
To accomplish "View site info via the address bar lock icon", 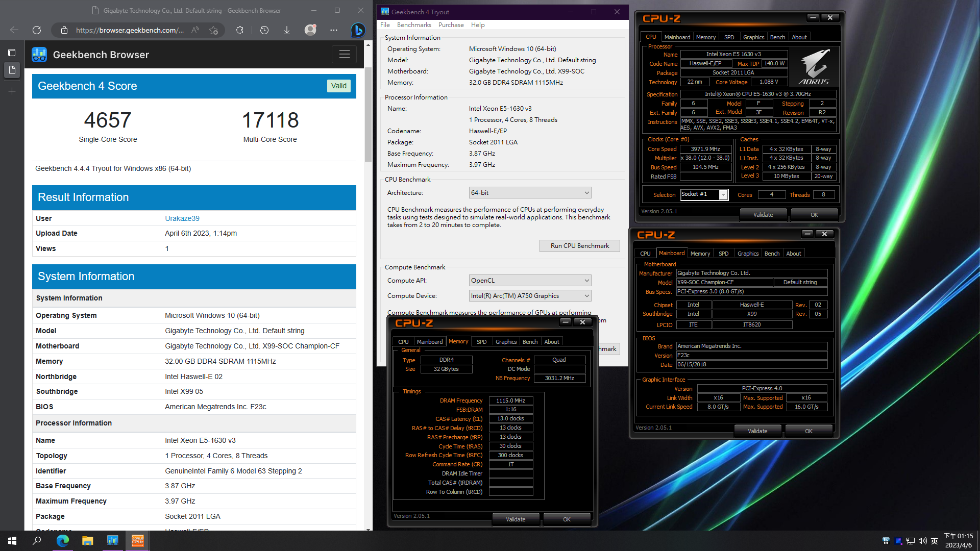I will (x=64, y=30).
